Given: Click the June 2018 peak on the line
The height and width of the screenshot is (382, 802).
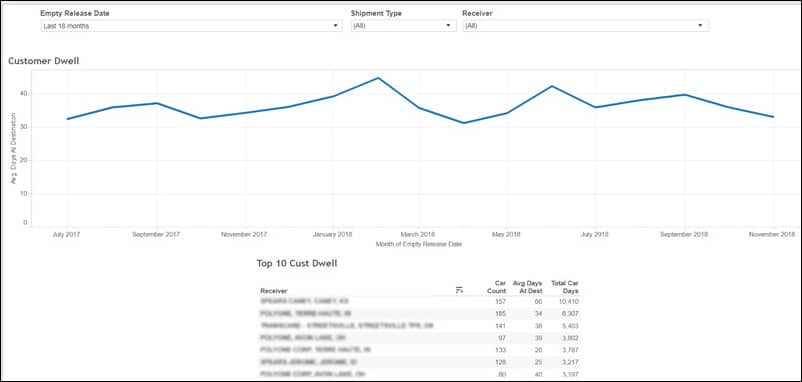Looking at the screenshot, I should (x=551, y=86).
